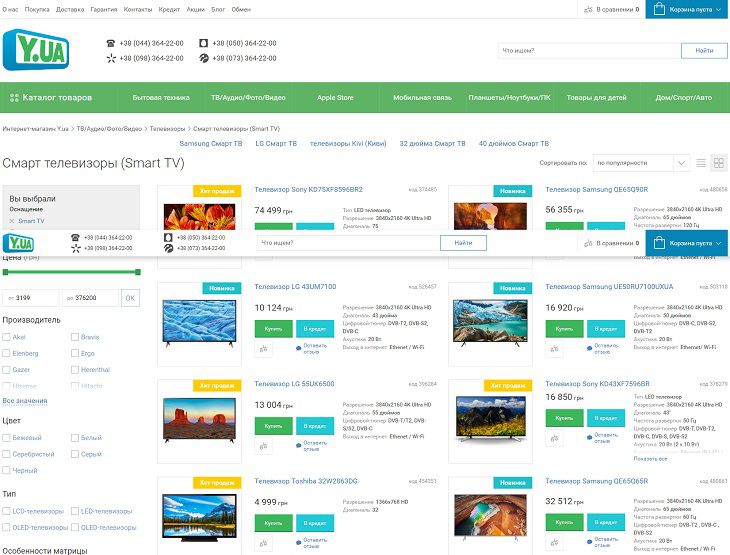
Task: Switch to list view layout icon
Action: click(x=701, y=163)
